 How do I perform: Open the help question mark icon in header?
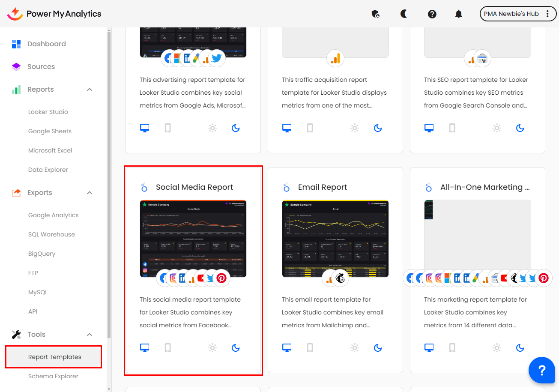432,14
